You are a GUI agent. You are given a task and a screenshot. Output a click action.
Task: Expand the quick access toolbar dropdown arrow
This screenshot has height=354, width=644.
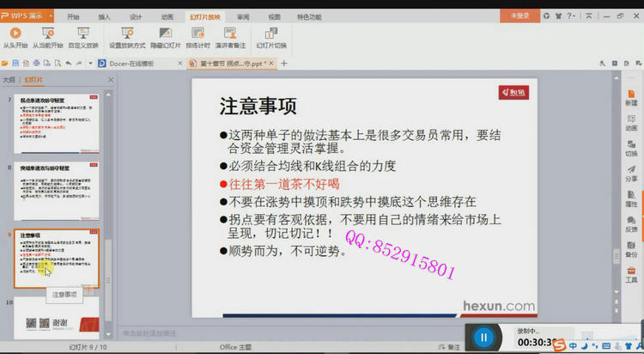pos(88,64)
